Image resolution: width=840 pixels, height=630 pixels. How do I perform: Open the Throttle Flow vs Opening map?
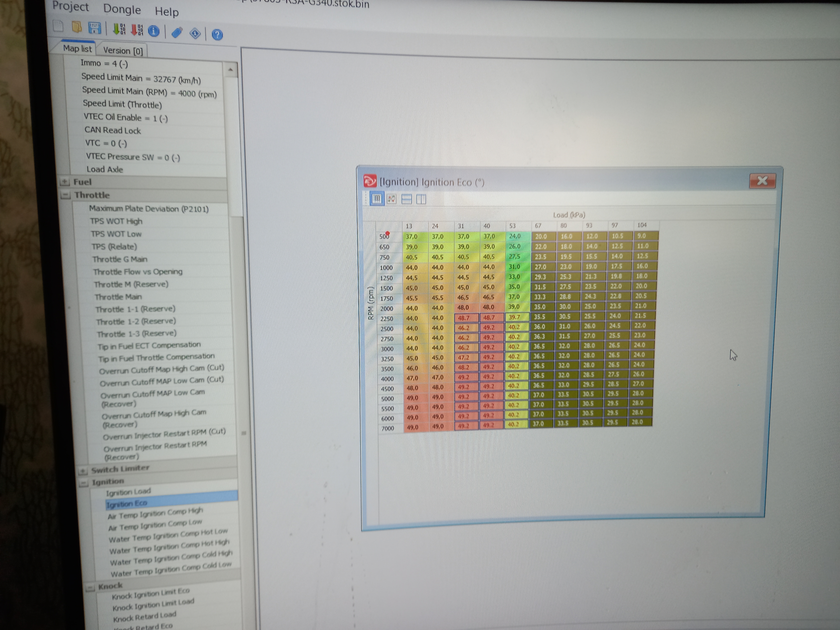tap(138, 272)
